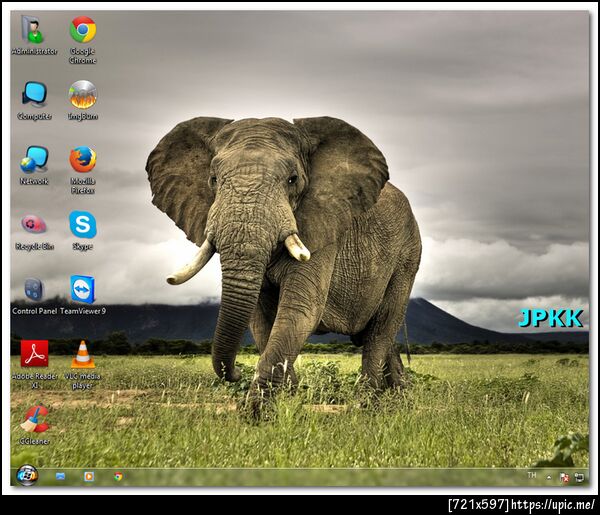The height and width of the screenshot is (515, 600).
Task: Open the Windows Start menu orb
Action: coord(27,475)
